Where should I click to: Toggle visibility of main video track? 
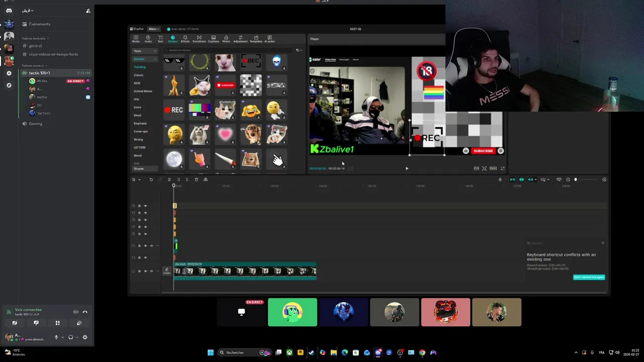145,271
